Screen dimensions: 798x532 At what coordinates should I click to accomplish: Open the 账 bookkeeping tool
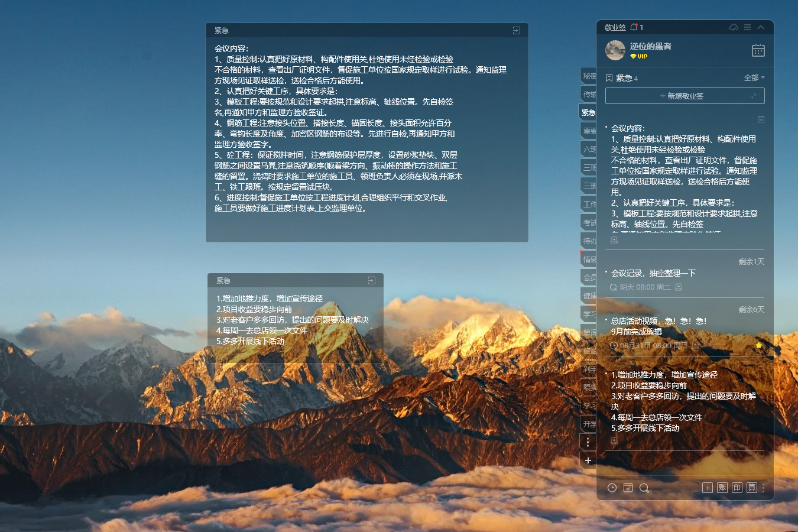[x=722, y=488]
